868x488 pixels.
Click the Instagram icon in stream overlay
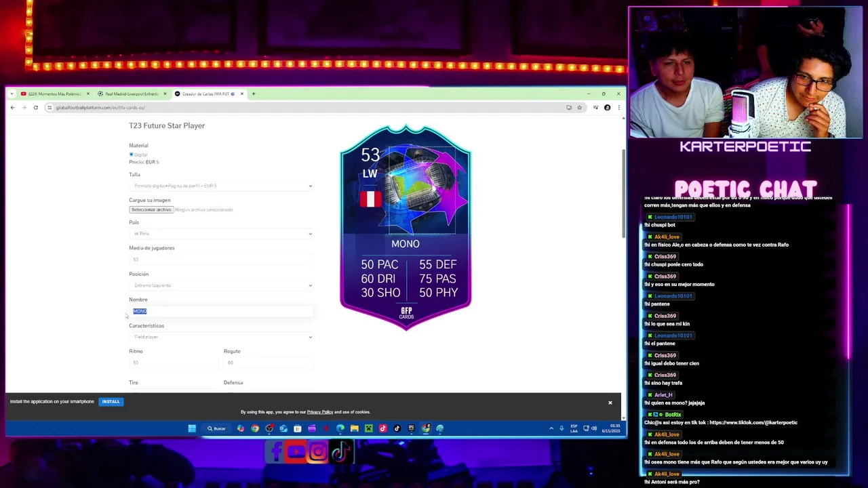pyautogui.click(x=318, y=452)
